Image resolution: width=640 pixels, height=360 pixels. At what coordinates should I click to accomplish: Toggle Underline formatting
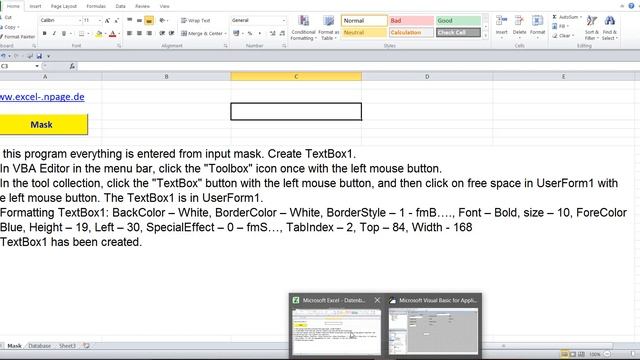point(64,33)
